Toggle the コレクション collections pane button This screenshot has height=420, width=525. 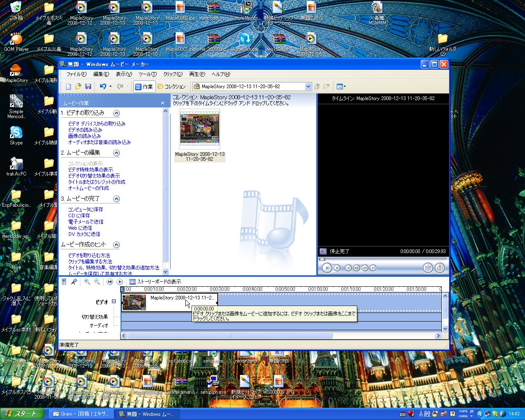pyautogui.click(x=171, y=87)
